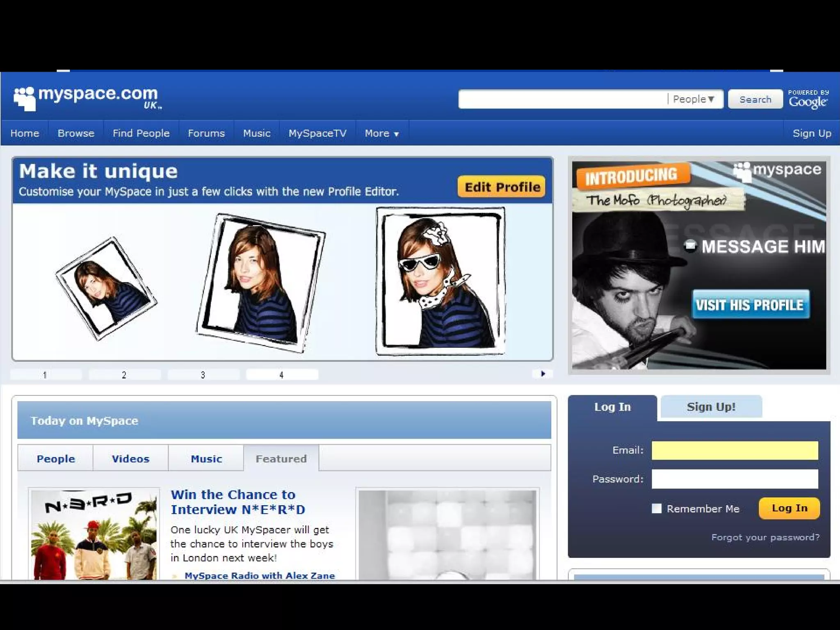Tick the Remember Me checkbox

coord(657,509)
